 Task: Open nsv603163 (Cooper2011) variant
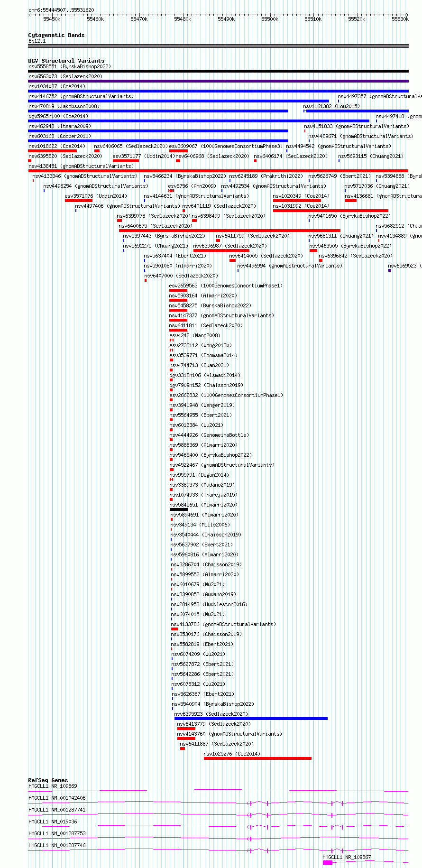pyautogui.click(x=60, y=136)
